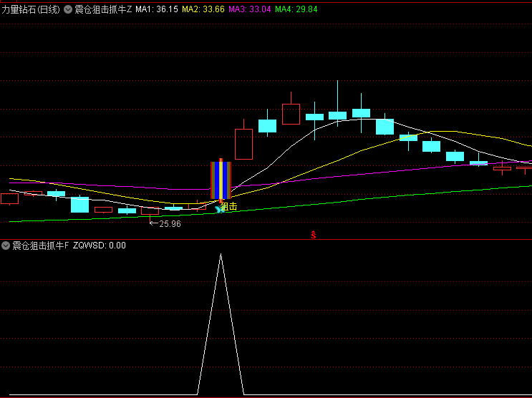Click the cyan butterfly signal icon

pyautogui.click(x=220, y=209)
